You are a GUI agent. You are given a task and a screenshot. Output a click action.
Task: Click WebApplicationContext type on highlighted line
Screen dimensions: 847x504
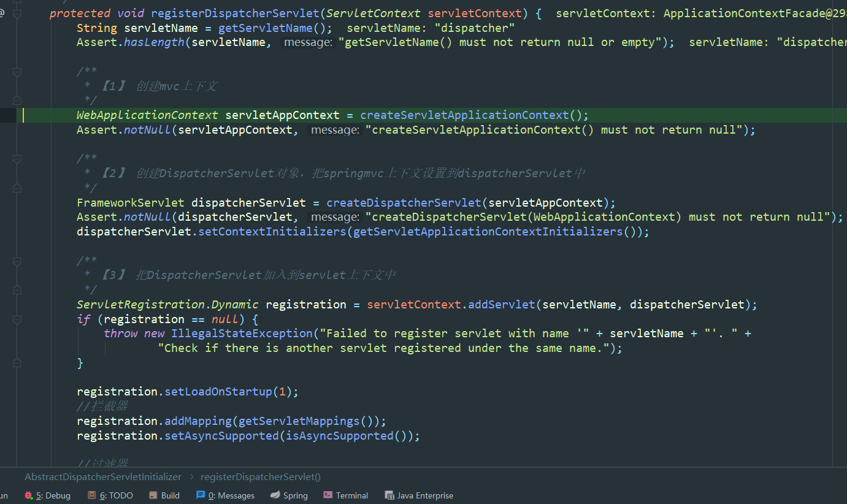coord(147,115)
